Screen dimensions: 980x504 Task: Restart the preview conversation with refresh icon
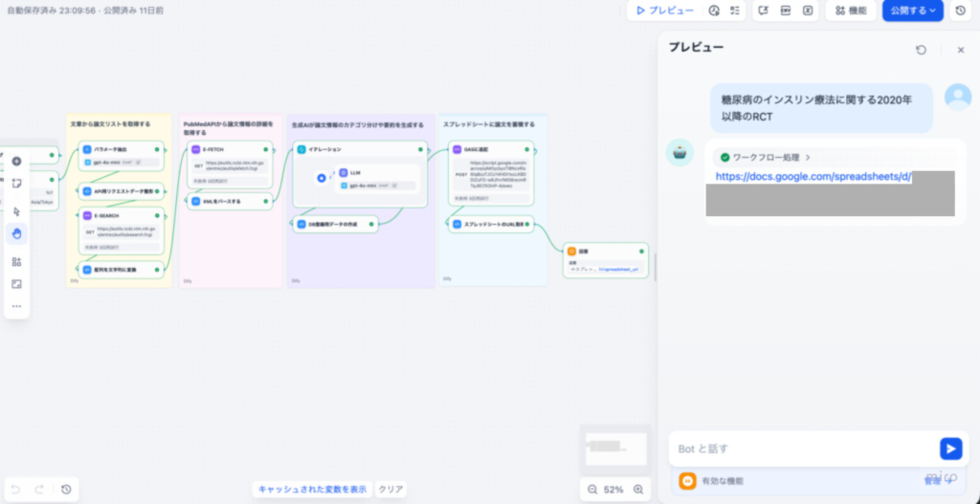click(x=921, y=50)
